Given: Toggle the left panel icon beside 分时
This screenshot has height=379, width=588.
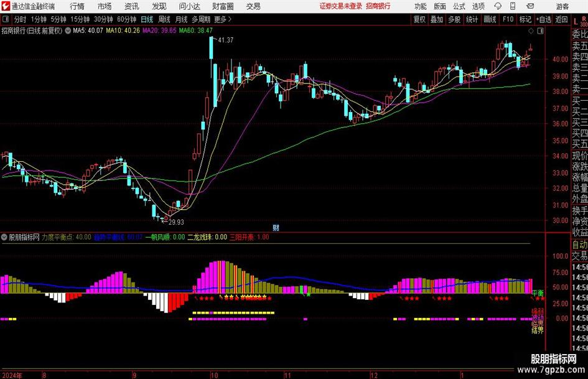Looking at the screenshot, I should point(6,19).
